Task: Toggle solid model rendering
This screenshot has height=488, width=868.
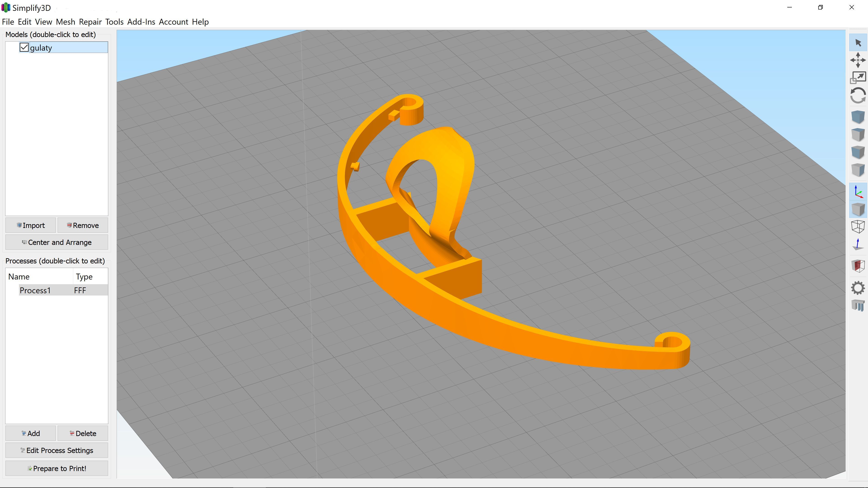Action: click(858, 209)
